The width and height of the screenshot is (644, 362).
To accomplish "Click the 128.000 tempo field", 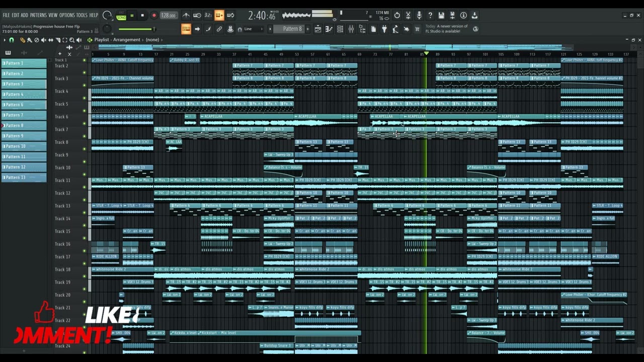I will coord(168,16).
